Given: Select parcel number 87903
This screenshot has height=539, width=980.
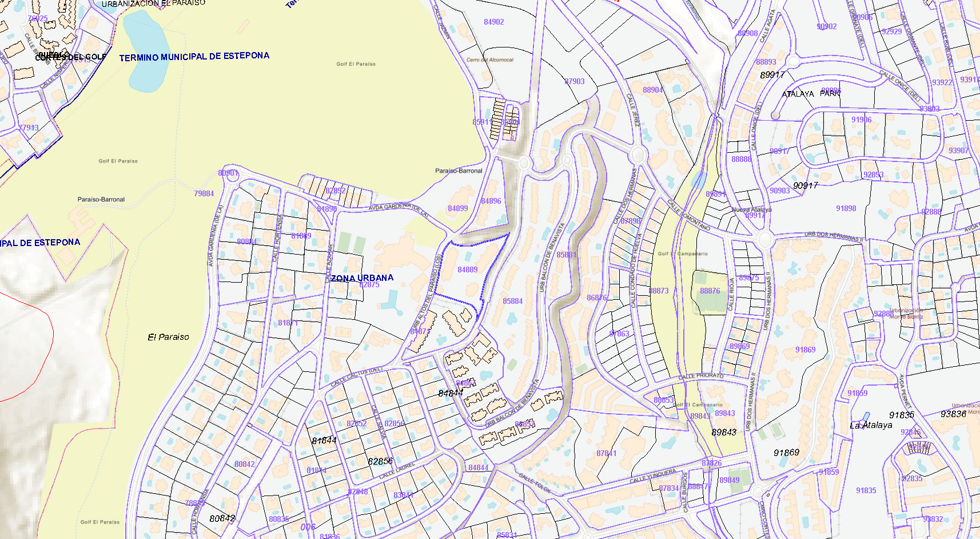Looking at the screenshot, I should point(575,82).
